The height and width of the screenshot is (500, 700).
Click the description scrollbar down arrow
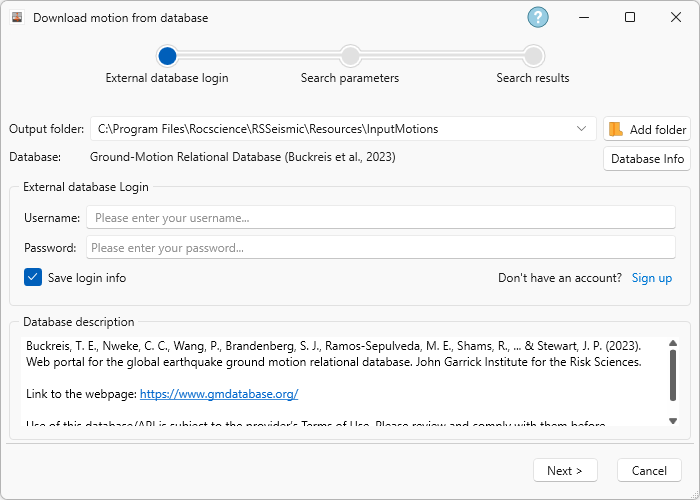(673, 421)
